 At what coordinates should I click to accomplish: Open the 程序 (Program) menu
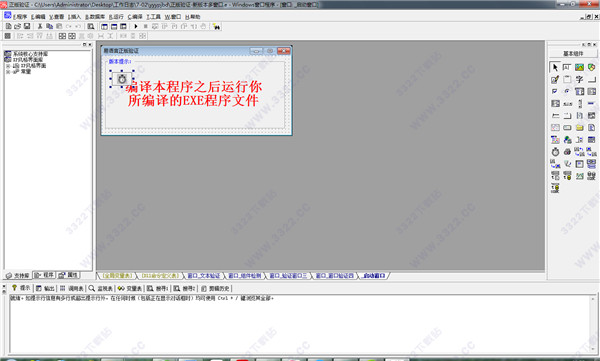pyautogui.click(x=20, y=17)
